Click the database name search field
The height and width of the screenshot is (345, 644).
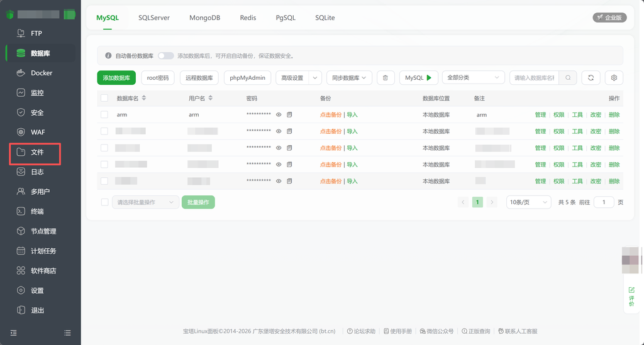click(535, 77)
